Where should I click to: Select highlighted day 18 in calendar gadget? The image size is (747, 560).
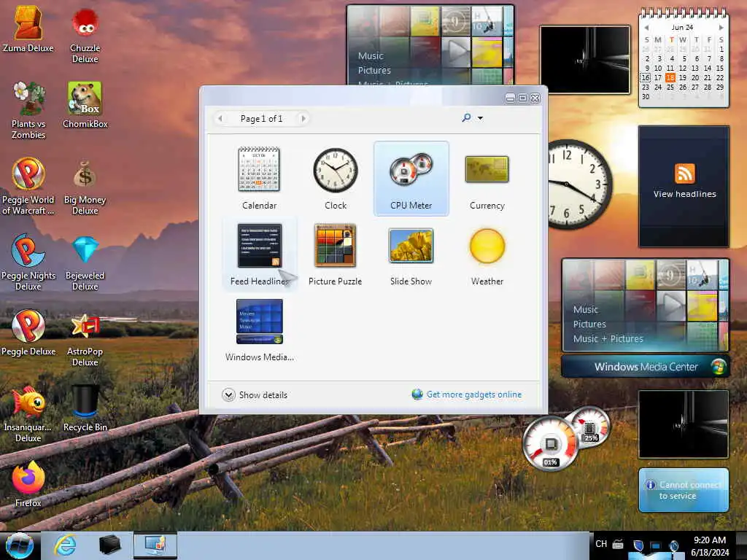(x=670, y=77)
